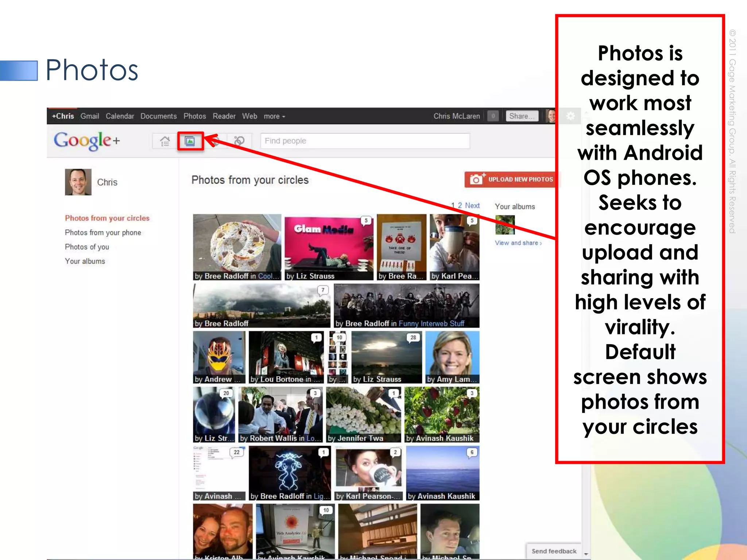Open comment count 7 on Bree Radloff landscape

click(x=323, y=290)
